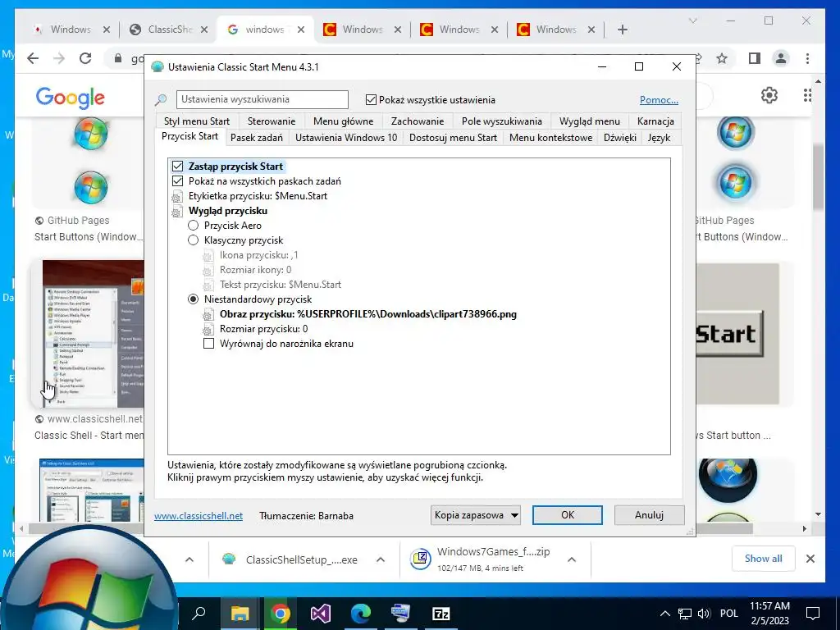Click Show all downloads button

(x=764, y=559)
